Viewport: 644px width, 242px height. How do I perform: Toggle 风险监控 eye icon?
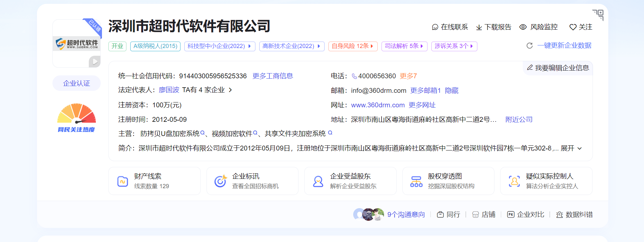tap(523, 27)
